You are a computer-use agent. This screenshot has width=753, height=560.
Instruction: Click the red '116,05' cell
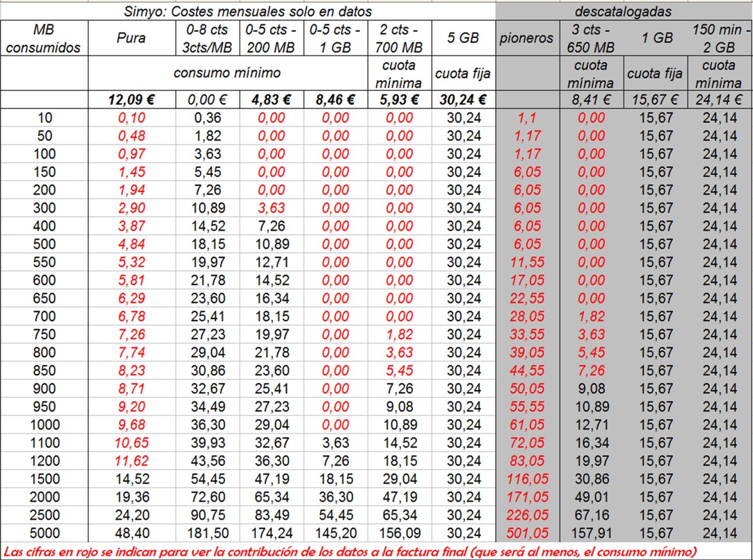point(527,479)
